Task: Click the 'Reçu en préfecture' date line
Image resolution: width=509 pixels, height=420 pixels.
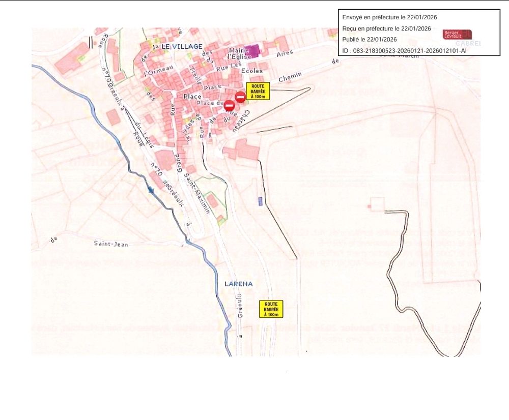Action: coord(387,28)
